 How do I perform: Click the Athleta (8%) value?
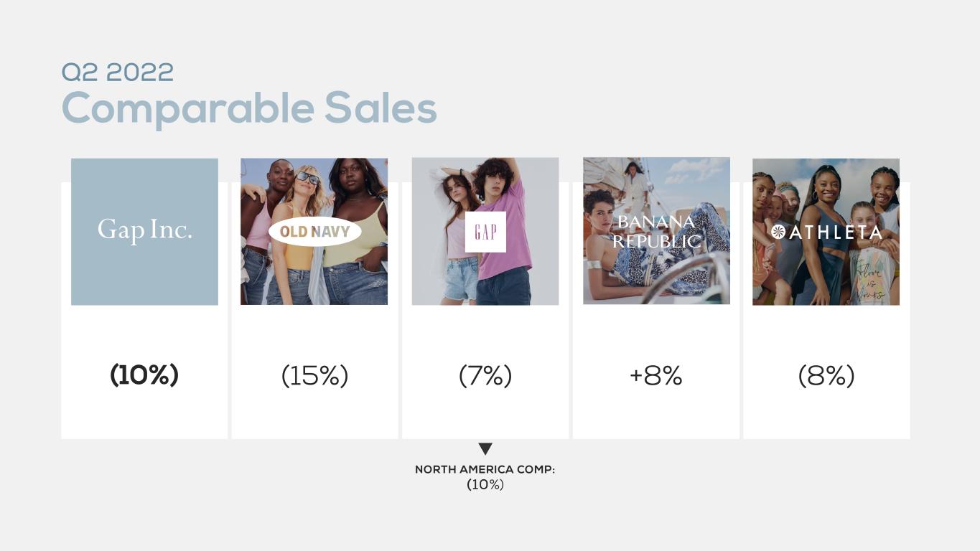(826, 375)
